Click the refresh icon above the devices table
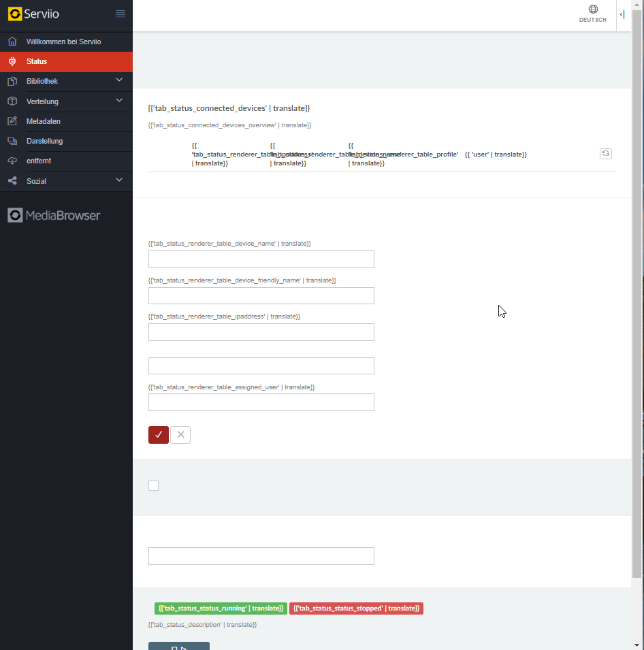The image size is (644, 650). (605, 153)
